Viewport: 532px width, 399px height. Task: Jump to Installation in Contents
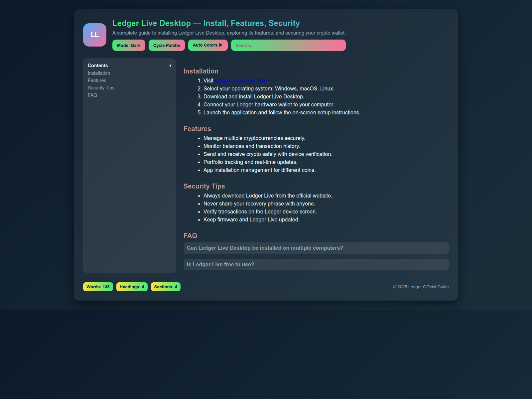[99, 73]
